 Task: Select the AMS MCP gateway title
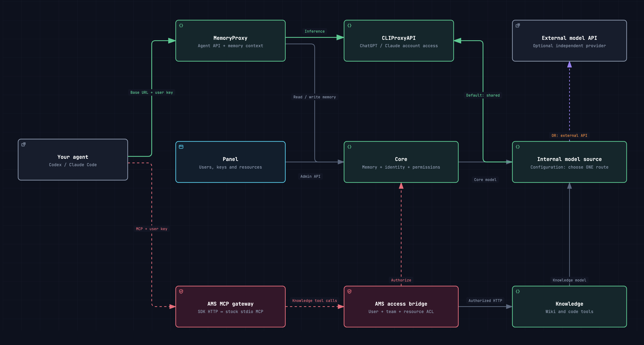pyautogui.click(x=230, y=304)
